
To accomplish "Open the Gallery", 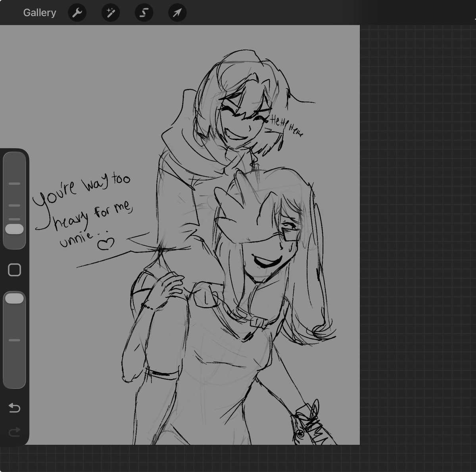I will (x=39, y=13).
